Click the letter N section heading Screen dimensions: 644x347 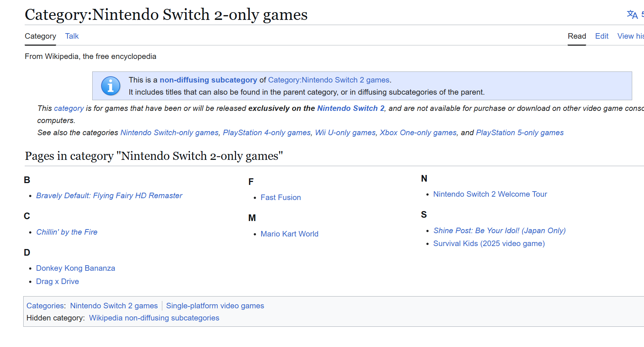[x=424, y=178]
